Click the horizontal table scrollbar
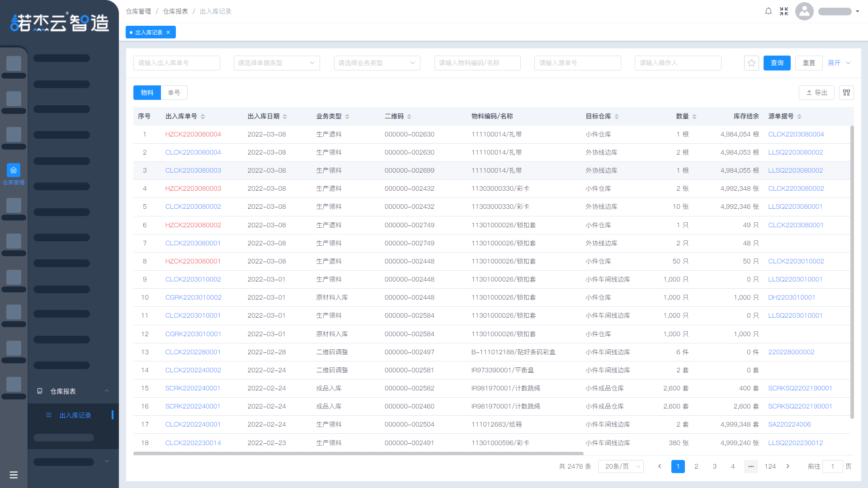 (358, 453)
